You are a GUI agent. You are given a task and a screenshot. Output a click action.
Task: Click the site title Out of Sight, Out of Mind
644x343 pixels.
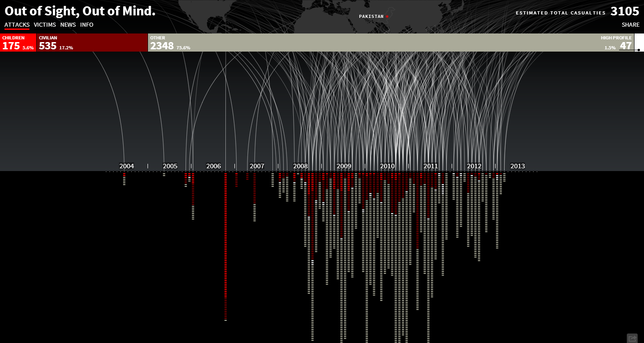pyautogui.click(x=80, y=12)
